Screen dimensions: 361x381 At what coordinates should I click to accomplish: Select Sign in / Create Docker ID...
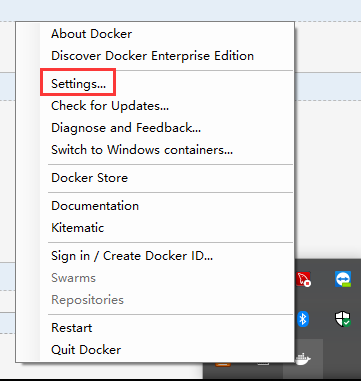(x=132, y=256)
